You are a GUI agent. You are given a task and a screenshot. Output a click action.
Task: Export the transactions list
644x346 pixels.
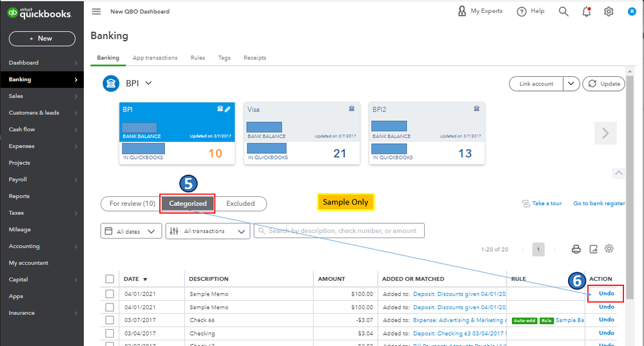(x=594, y=249)
